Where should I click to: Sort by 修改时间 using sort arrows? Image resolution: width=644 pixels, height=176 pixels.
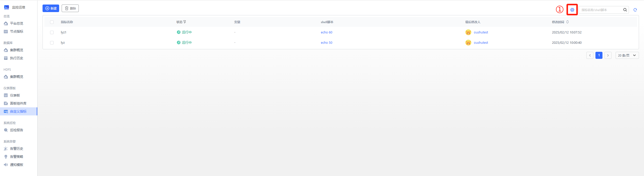pos(567,22)
